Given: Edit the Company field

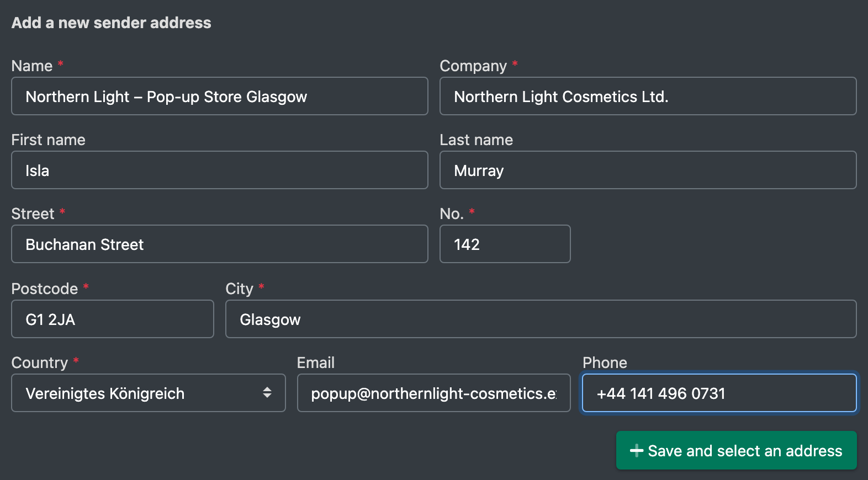Looking at the screenshot, I should tap(648, 96).
